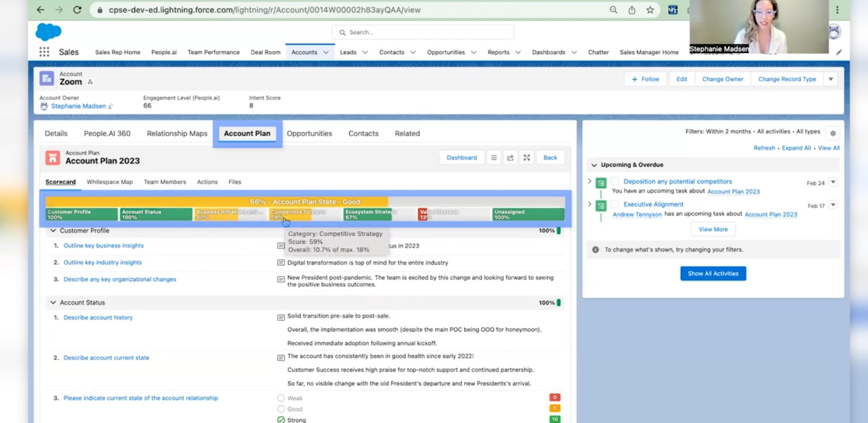Check the Deposition any potential competitors task
868x423 pixels.
point(615,181)
